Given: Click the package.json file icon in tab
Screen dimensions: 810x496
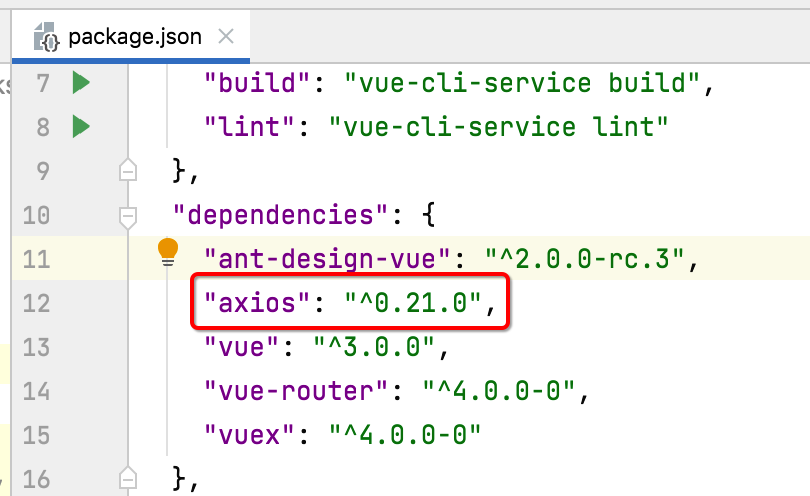Looking at the screenshot, I should (x=46, y=37).
